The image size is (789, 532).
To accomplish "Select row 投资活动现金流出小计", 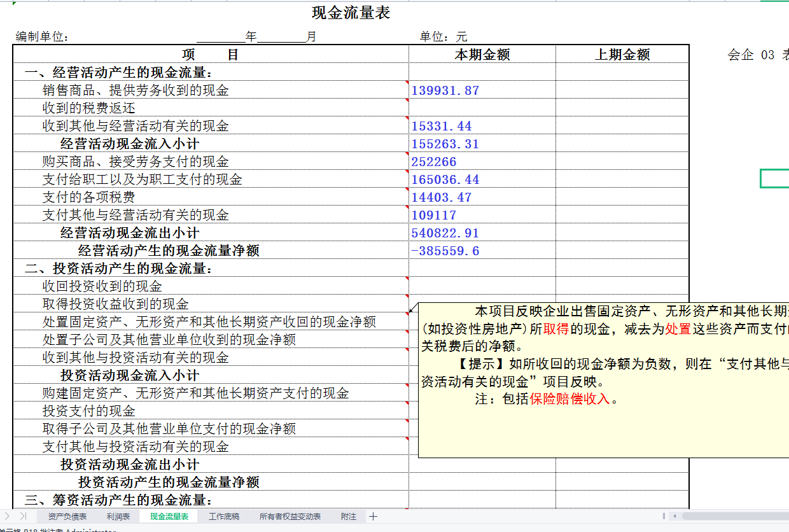I will tap(130, 465).
